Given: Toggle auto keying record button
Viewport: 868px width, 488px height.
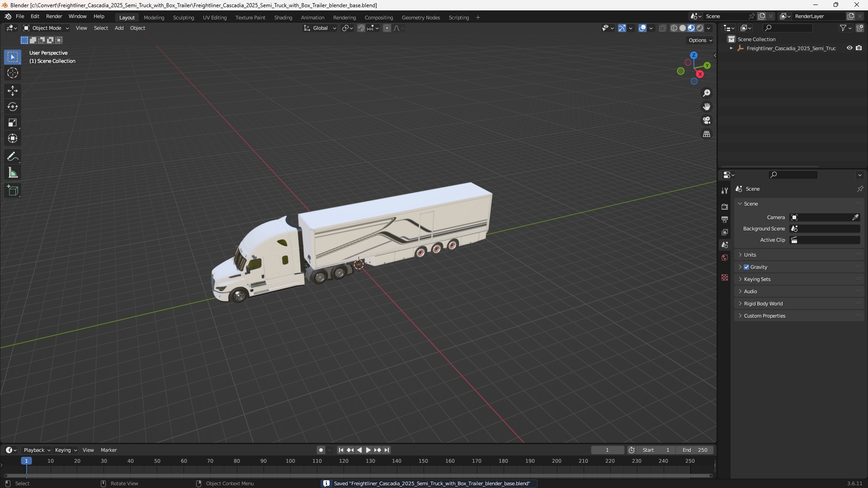Looking at the screenshot, I should tap(321, 450).
